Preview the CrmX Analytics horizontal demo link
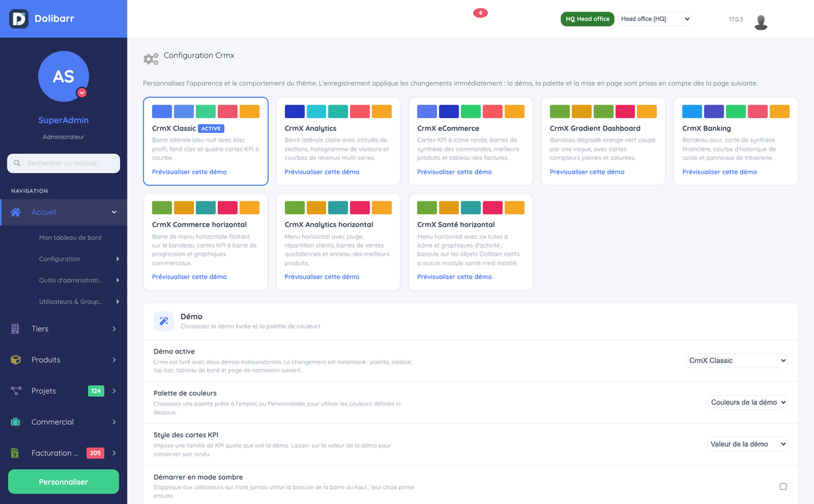The image size is (814, 504). [322, 277]
